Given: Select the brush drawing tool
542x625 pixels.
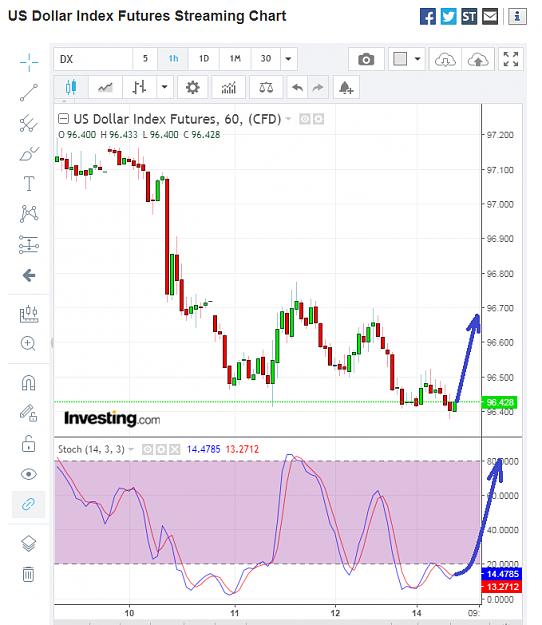Looking at the screenshot, I should tap(29, 153).
